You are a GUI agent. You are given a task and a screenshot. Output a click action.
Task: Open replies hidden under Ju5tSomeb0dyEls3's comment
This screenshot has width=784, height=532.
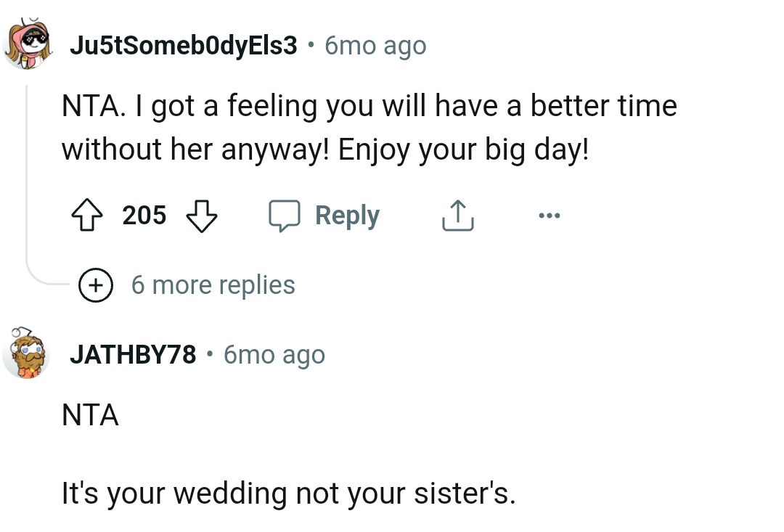pyautogui.click(x=214, y=285)
